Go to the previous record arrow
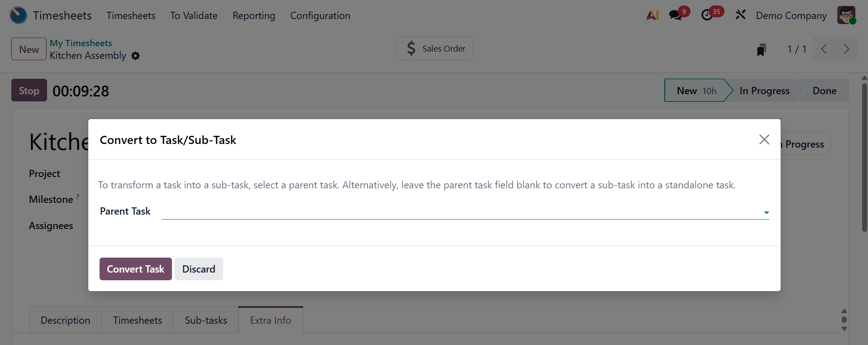The image size is (868, 345). pyautogui.click(x=824, y=49)
